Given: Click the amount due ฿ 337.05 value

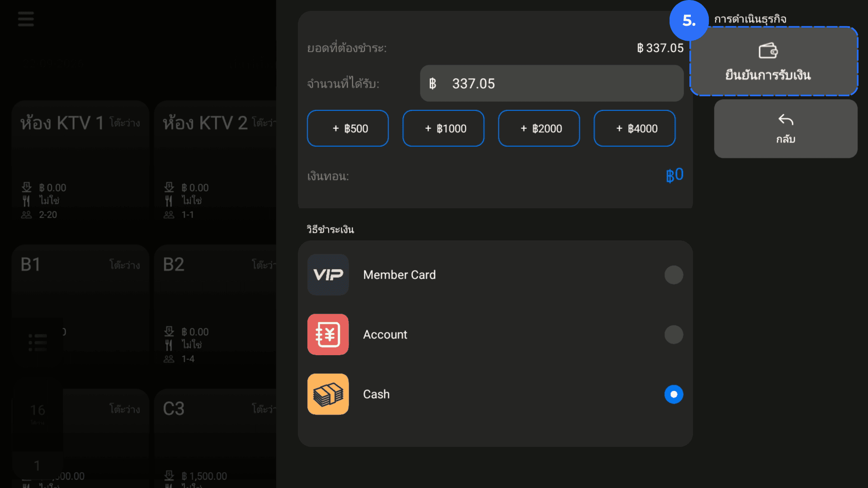Looking at the screenshot, I should tap(660, 48).
